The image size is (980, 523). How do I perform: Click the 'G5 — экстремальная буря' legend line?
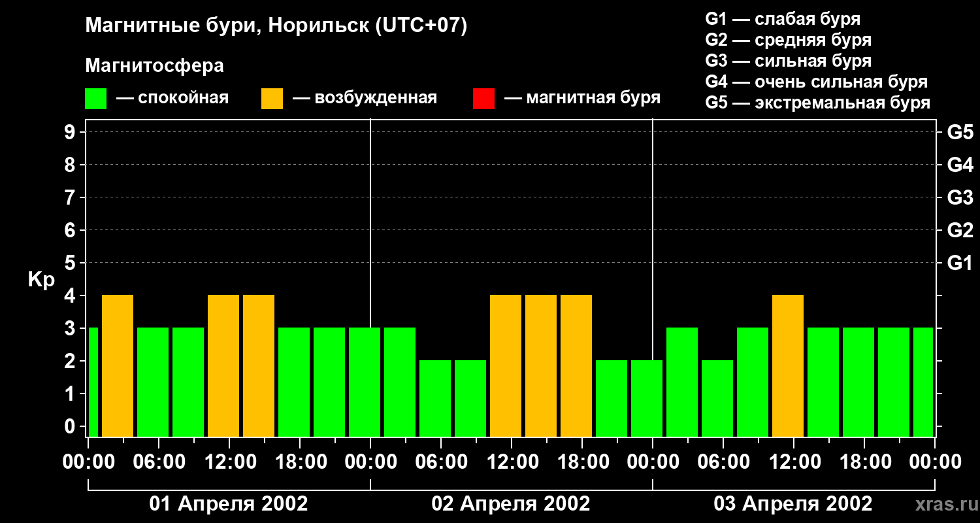coord(818,103)
